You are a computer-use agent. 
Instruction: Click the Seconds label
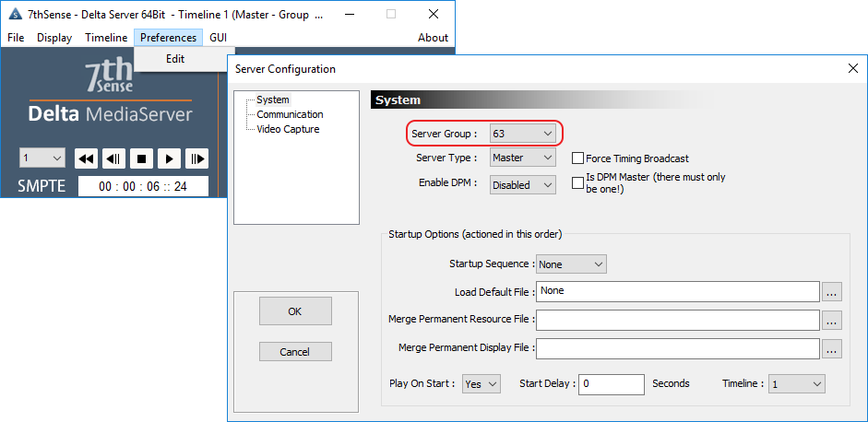671,383
